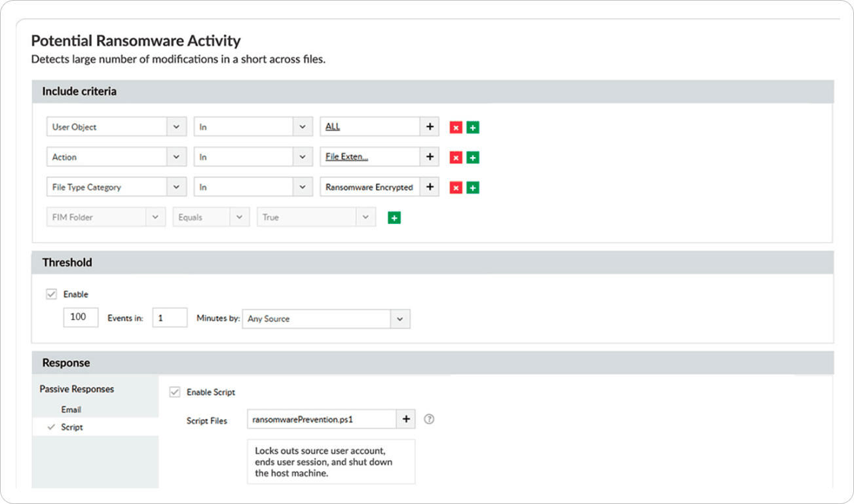
Task: Toggle the Script checkmark in Passive Responses
Action: pyautogui.click(x=51, y=427)
